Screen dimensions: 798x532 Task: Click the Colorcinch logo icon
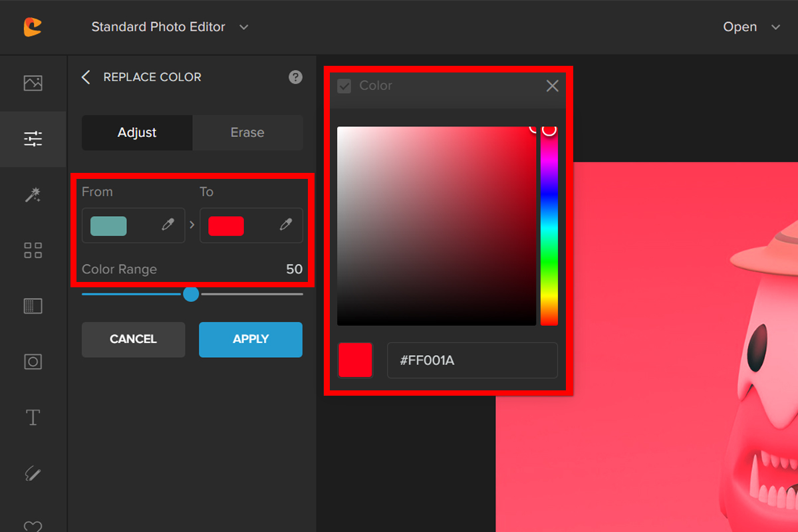[32, 27]
